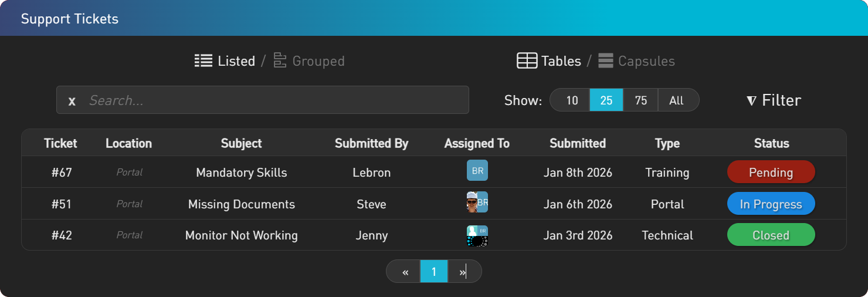Click the BR assignee avatar on ticket #67
Viewport: 868px width, 297px height.
[x=477, y=171]
